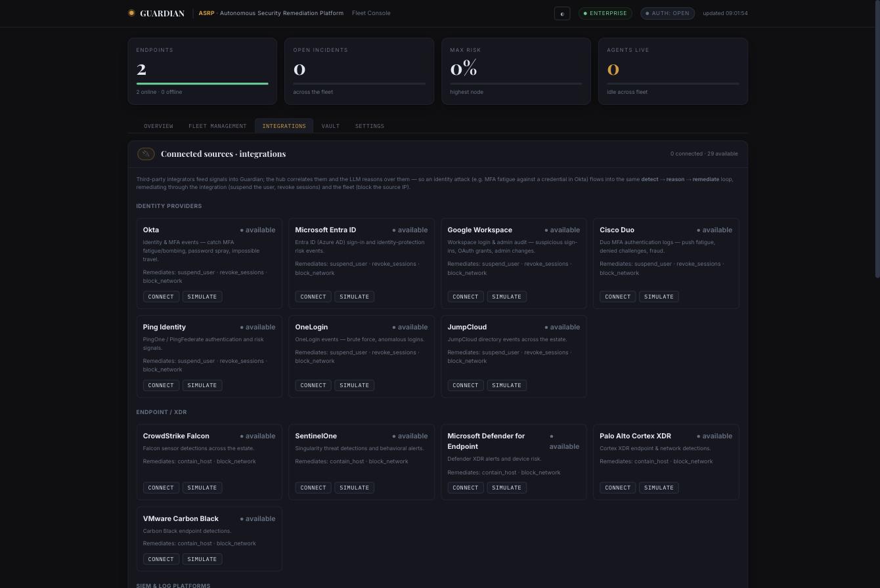Click the ENTERPRISE badge

(x=605, y=13)
